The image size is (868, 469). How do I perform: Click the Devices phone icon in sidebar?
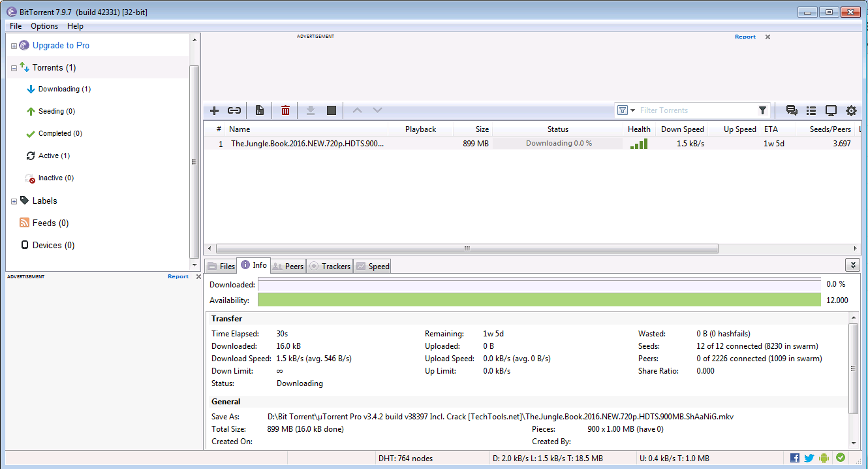25,245
